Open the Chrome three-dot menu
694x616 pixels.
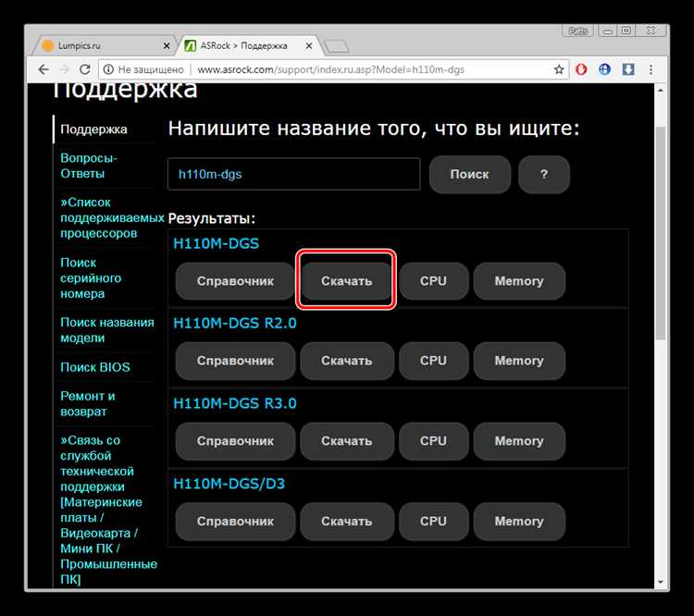(x=651, y=69)
